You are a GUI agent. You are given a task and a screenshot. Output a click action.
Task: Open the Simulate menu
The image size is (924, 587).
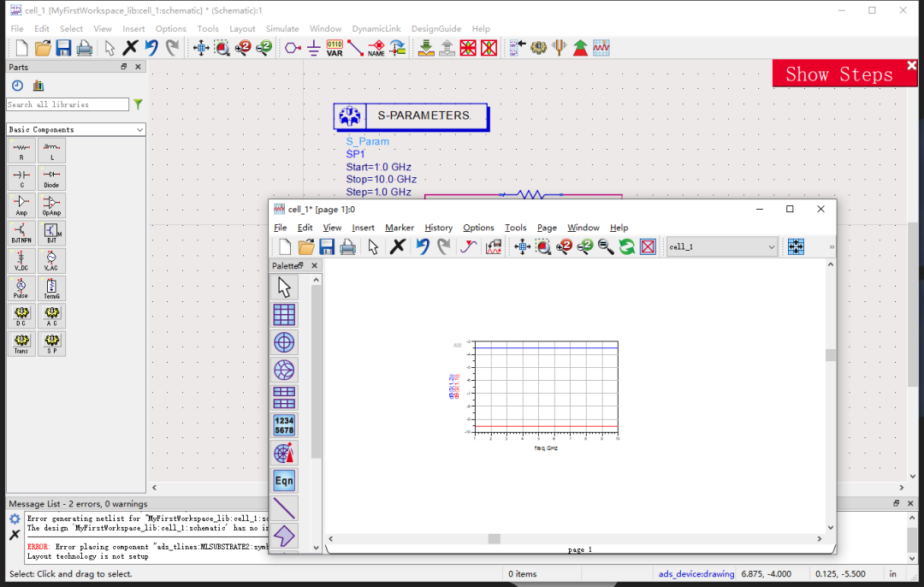pos(282,28)
